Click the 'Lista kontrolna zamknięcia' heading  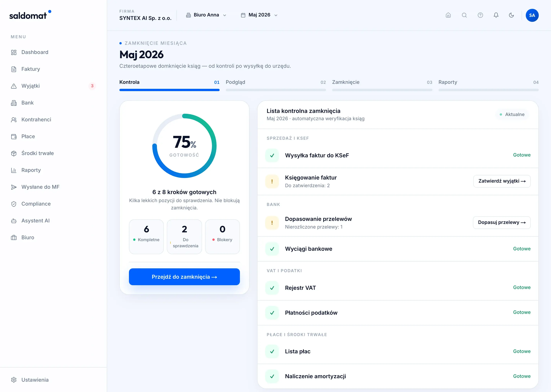click(x=303, y=111)
